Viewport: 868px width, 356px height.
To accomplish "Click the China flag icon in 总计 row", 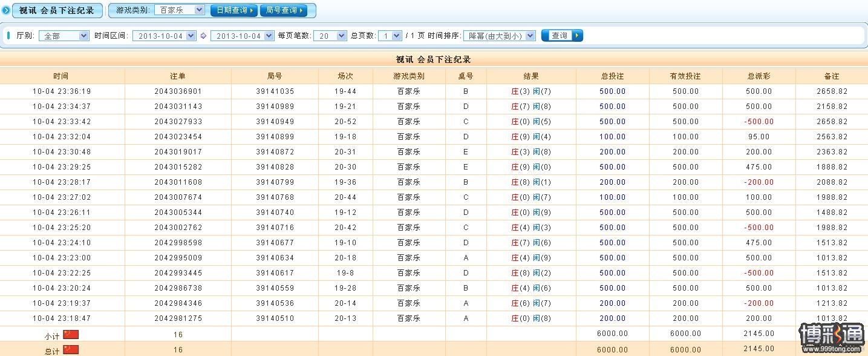I will click(x=71, y=349).
